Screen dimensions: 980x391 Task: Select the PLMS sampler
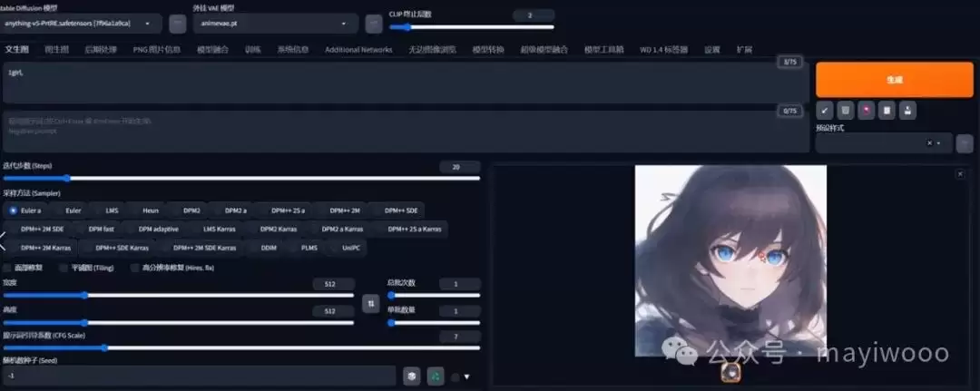coord(304,248)
